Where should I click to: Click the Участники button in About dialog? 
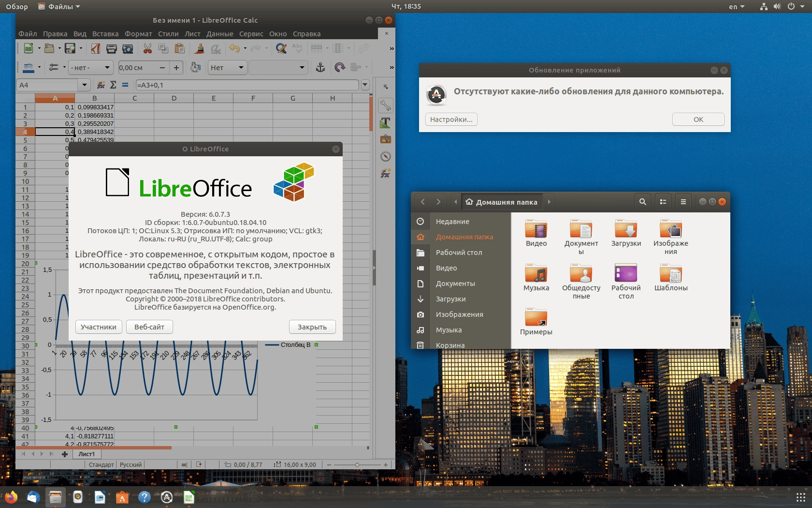(x=99, y=327)
